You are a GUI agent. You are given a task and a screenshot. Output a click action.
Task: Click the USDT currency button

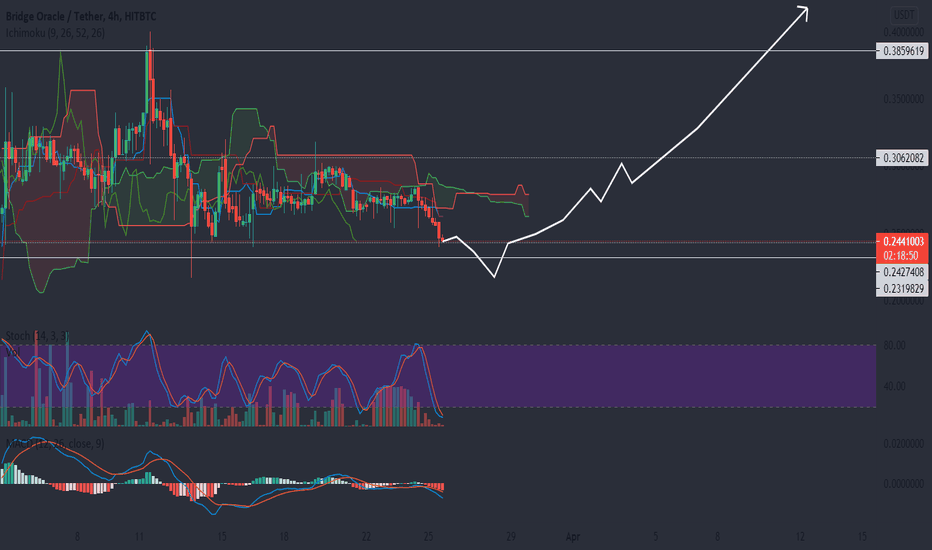(904, 15)
